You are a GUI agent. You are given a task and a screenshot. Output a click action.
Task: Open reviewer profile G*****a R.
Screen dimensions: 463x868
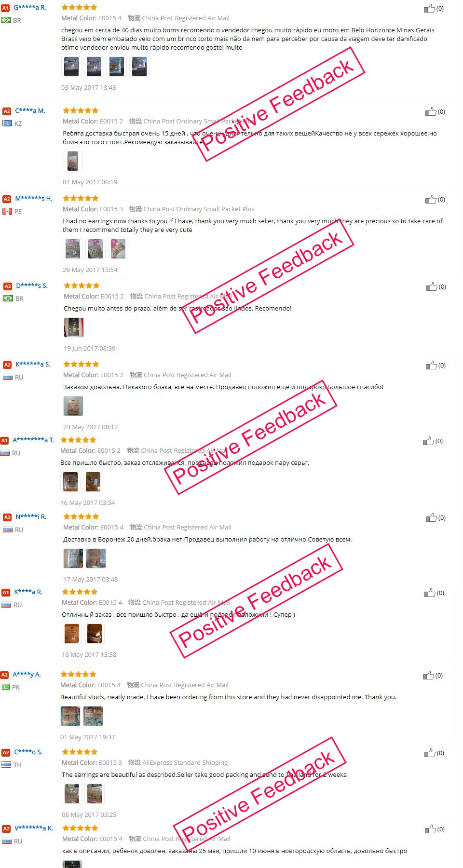(30, 7)
